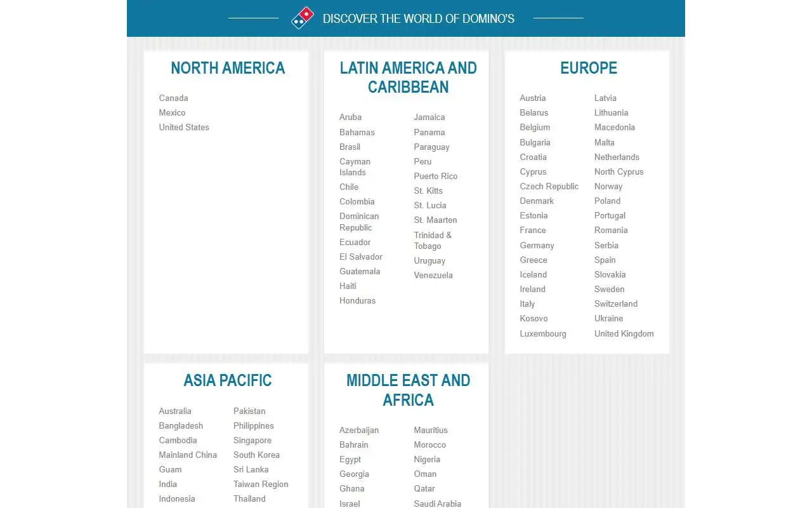Click the Luxembourg link
This screenshot has height=508, width=812.
(543, 333)
